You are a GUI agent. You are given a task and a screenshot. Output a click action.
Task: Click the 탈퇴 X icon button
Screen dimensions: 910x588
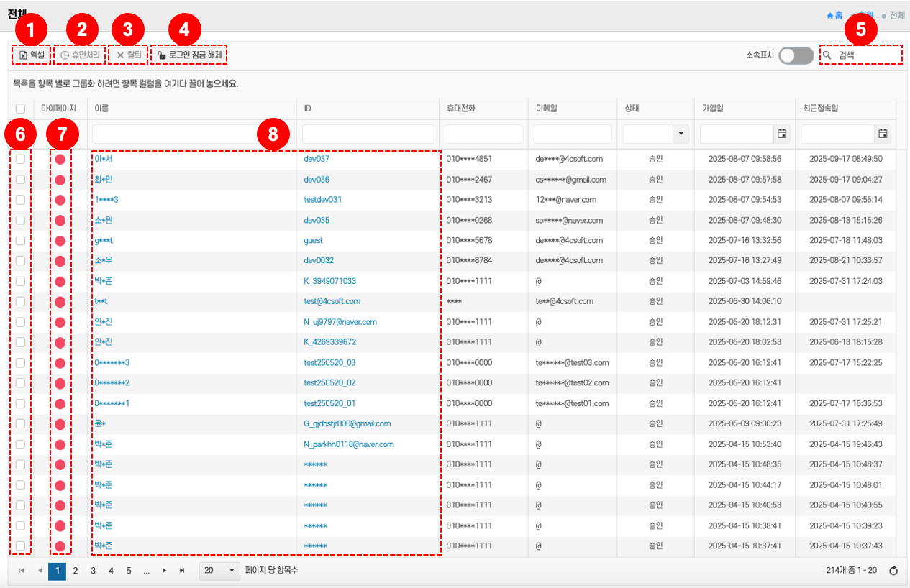pos(120,55)
